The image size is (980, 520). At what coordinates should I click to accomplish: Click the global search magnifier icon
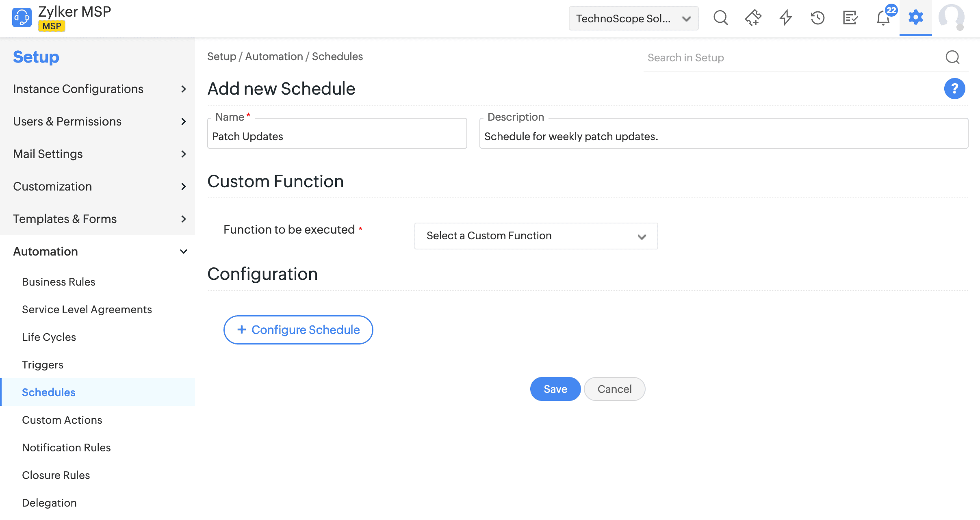pos(720,18)
